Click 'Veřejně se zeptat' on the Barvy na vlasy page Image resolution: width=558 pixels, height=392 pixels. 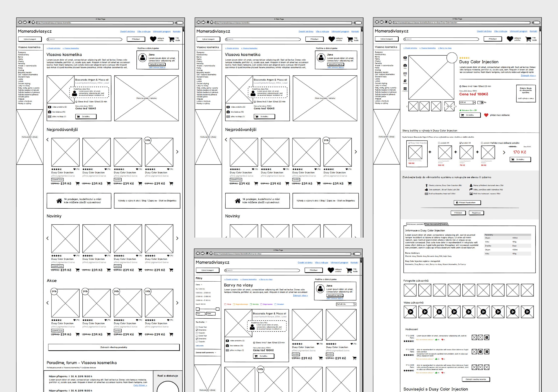(334, 296)
